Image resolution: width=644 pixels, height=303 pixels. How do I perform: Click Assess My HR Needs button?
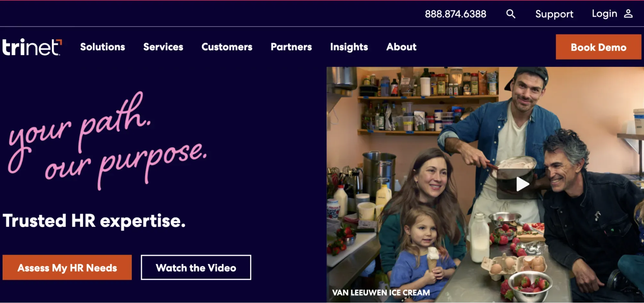(x=67, y=268)
